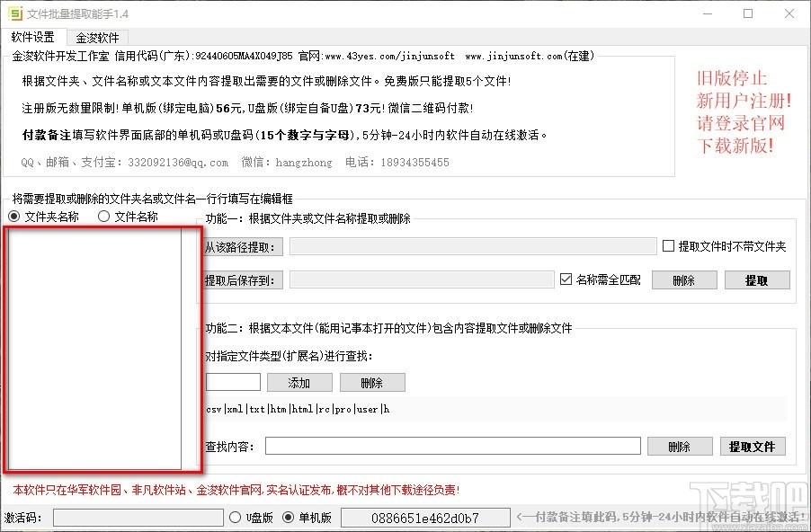Select the 文件夹名称 radio button
This screenshot has height=532, width=811.
[x=44, y=216]
